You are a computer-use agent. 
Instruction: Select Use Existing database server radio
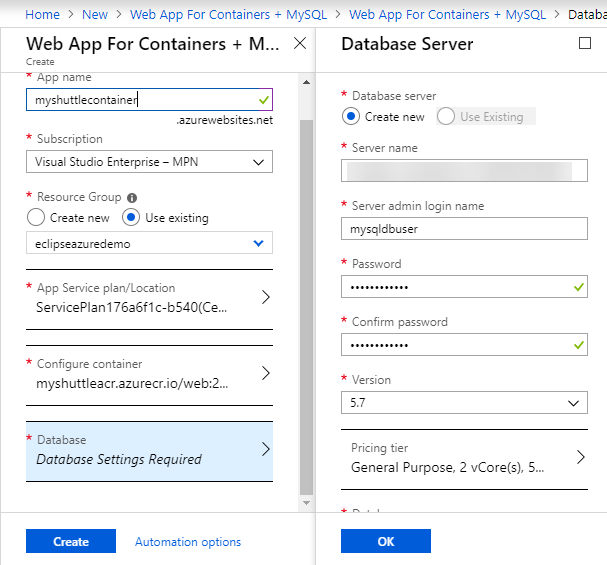[446, 116]
